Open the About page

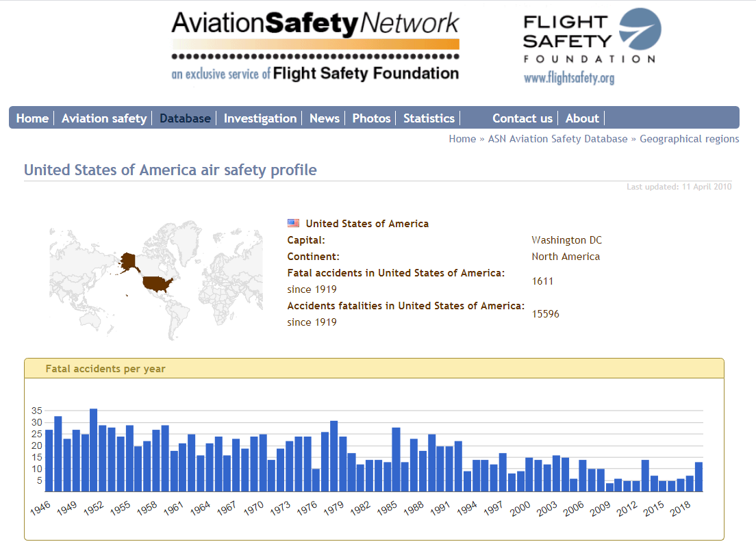(582, 118)
